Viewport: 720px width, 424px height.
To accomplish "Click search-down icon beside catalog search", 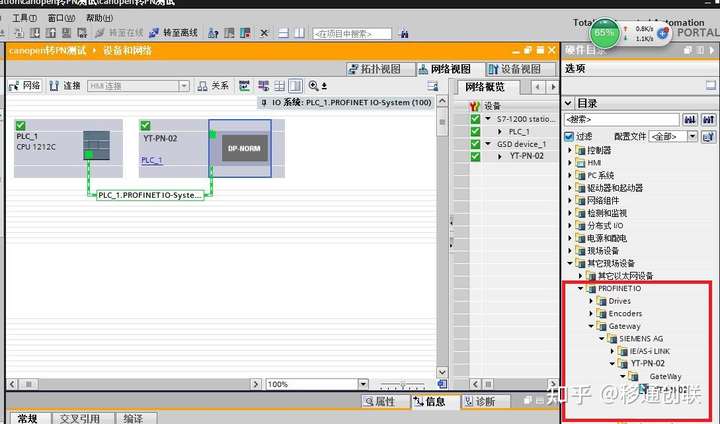I will [x=690, y=119].
